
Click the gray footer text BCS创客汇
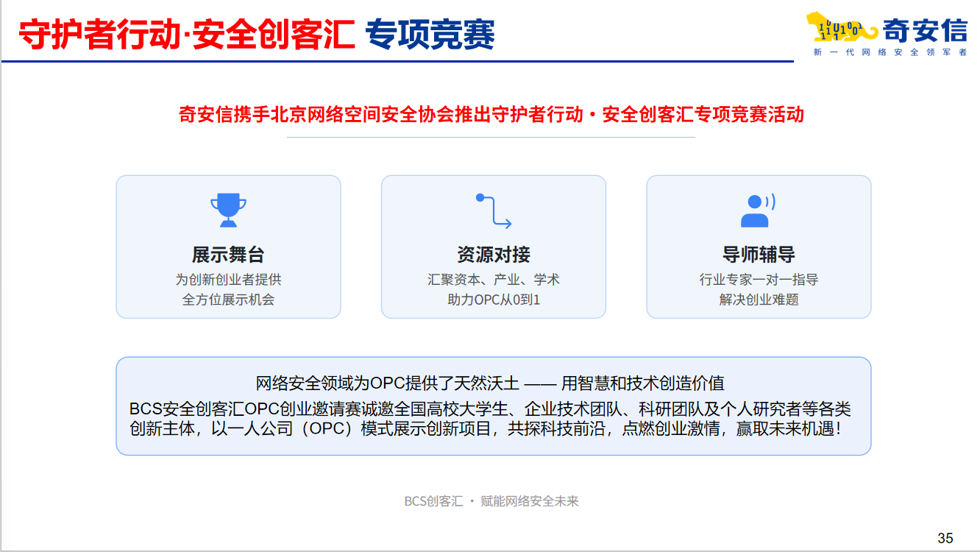[433, 501]
